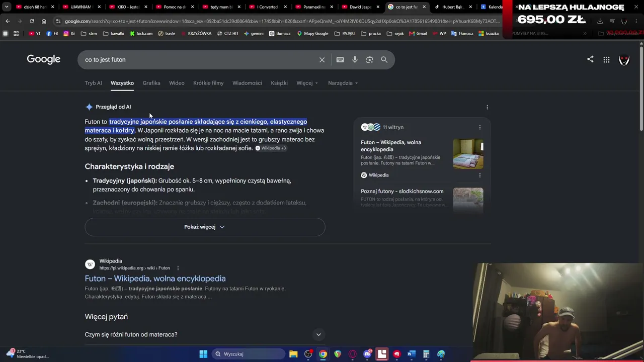Open Microsoft Word from the taskbar
This screenshot has height=362, width=644.
pyautogui.click(x=411, y=354)
